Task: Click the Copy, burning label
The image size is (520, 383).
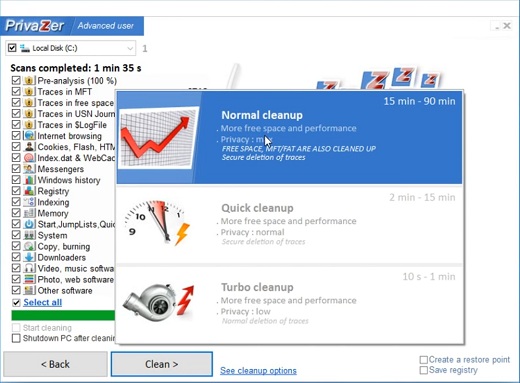Action: pyautogui.click(x=64, y=247)
